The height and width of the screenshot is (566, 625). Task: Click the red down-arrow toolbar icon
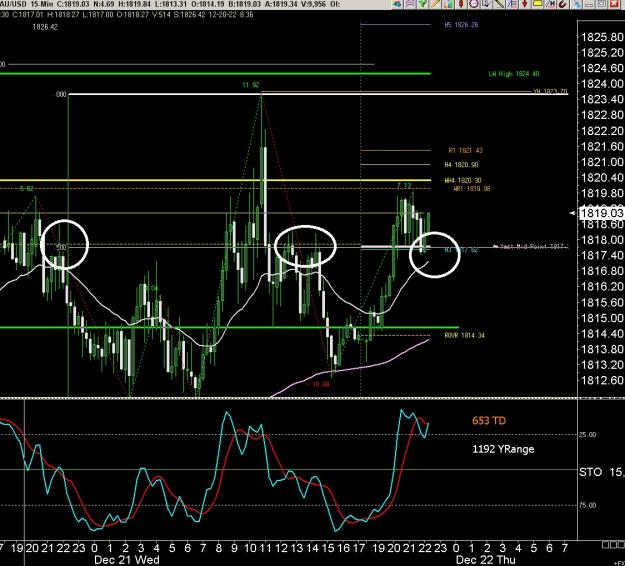click(x=525, y=4)
